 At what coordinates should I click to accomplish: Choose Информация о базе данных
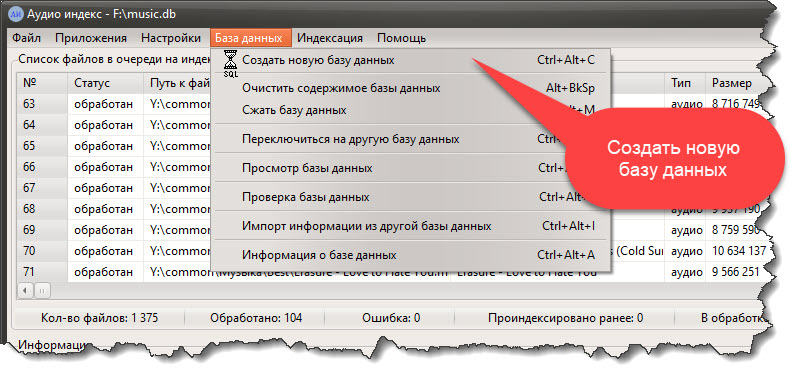click(411, 255)
